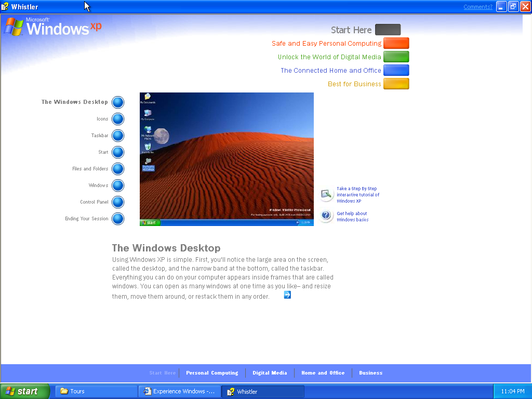Select the blue circle beside Ending Your Session

pos(118,219)
